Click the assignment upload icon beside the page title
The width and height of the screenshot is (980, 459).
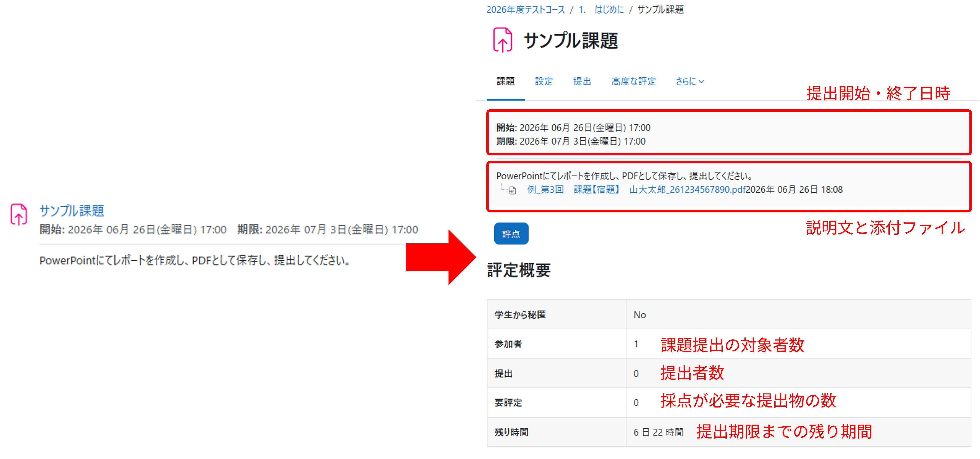pos(502,40)
